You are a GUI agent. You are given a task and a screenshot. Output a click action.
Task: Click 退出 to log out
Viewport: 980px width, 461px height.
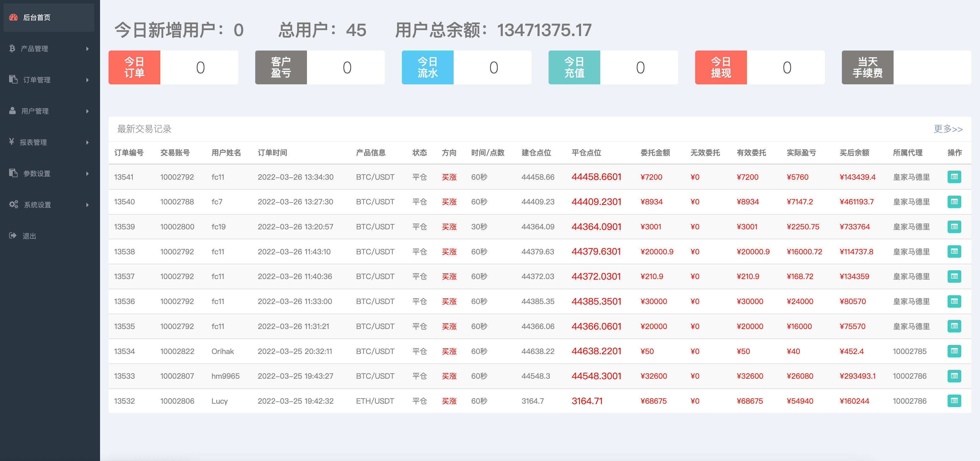[x=29, y=235]
